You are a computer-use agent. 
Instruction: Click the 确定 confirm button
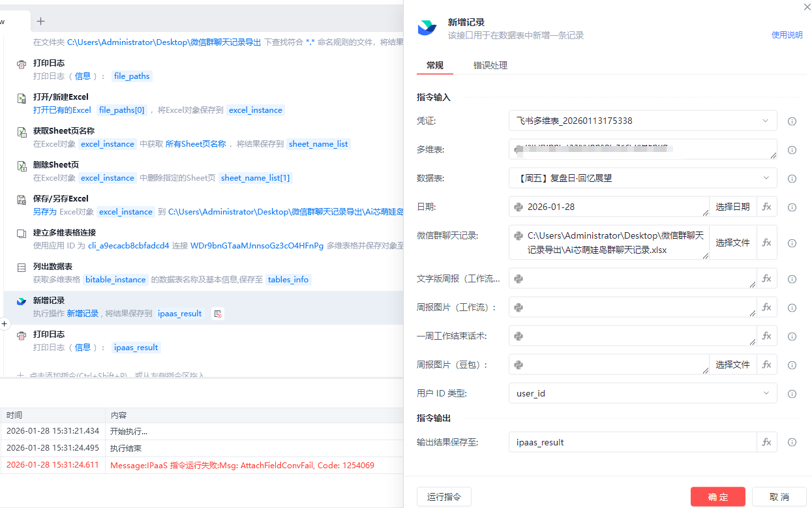point(717,497)
